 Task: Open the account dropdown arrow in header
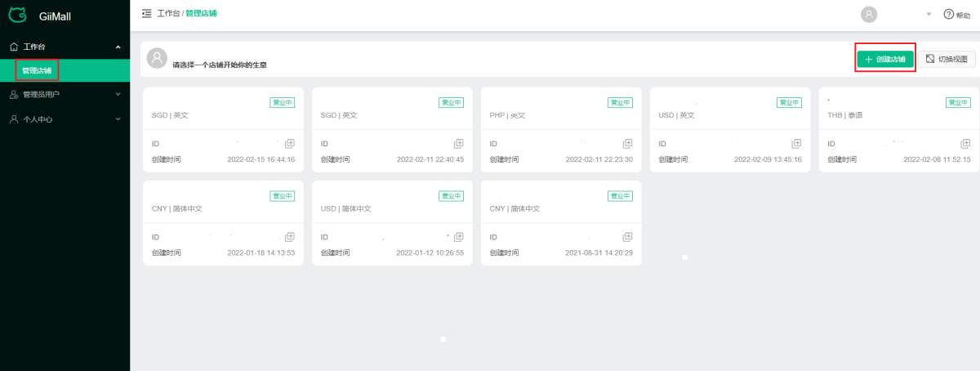coord(929,15)
